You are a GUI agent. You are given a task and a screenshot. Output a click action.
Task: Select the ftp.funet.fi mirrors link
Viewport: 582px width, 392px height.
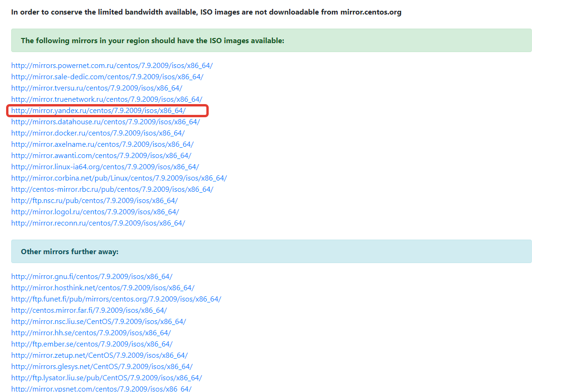116,299
